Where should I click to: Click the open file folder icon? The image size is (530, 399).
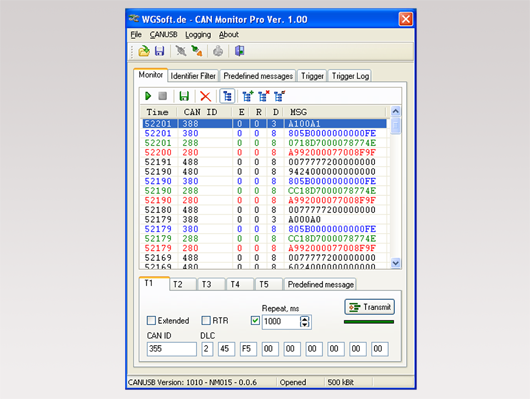144,51
